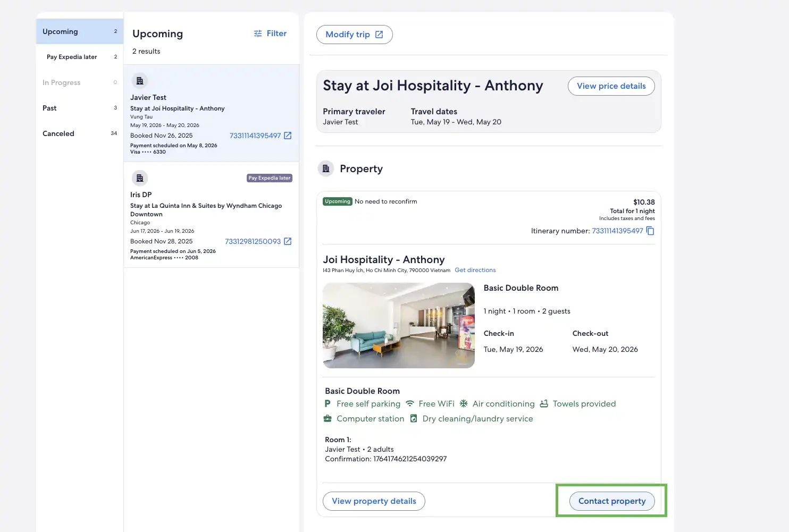Click the hotel icon on Iris DP card
The width and height of the screenshot is (789, 532).
(140, 178)
